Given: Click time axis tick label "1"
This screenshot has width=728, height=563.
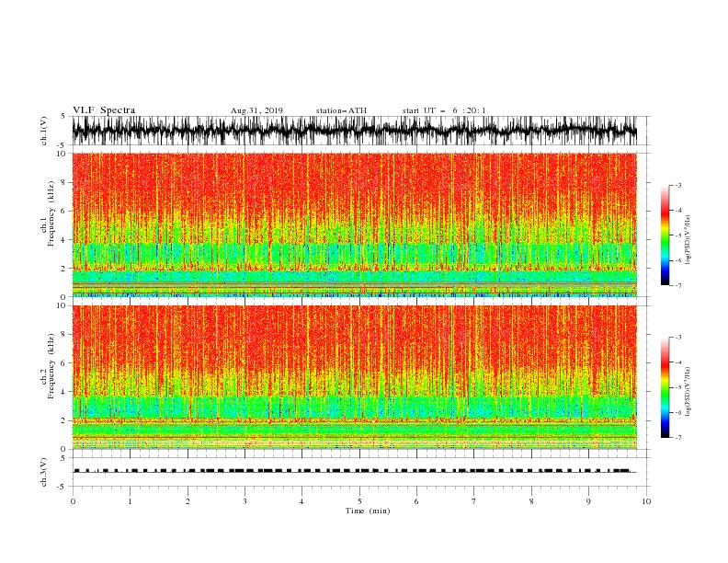Looking at the screenshot, I should pyautogui.click(x=130, y=501).
